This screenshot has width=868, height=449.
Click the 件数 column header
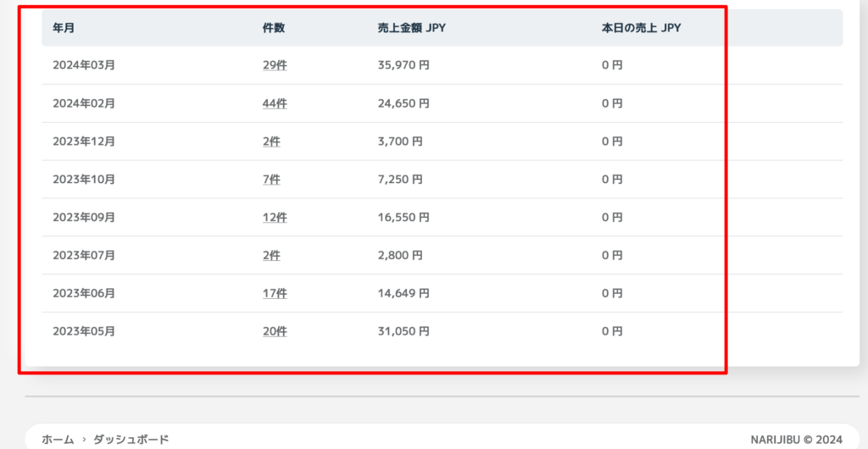[274, 28]
